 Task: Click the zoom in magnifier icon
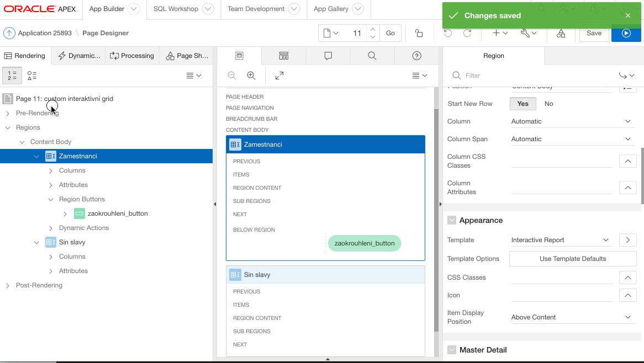point(251,76)
